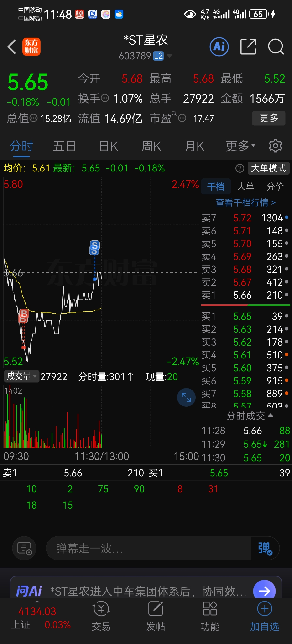Open 功能 functions icon

(x=210, y=616)
